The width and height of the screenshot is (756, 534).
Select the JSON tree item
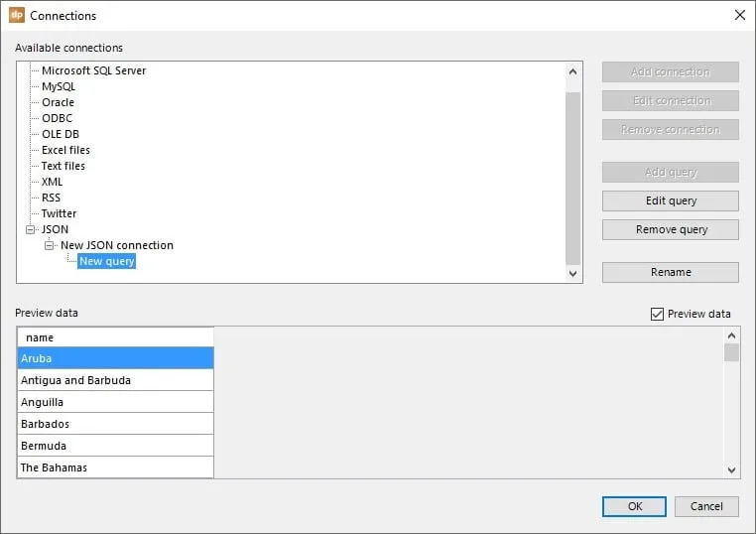point(55,229)
